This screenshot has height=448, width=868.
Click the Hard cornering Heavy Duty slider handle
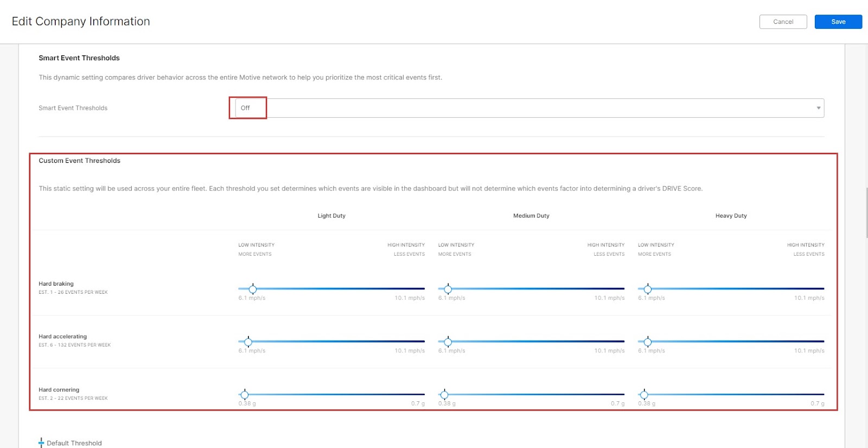click(x=643, y=395)
